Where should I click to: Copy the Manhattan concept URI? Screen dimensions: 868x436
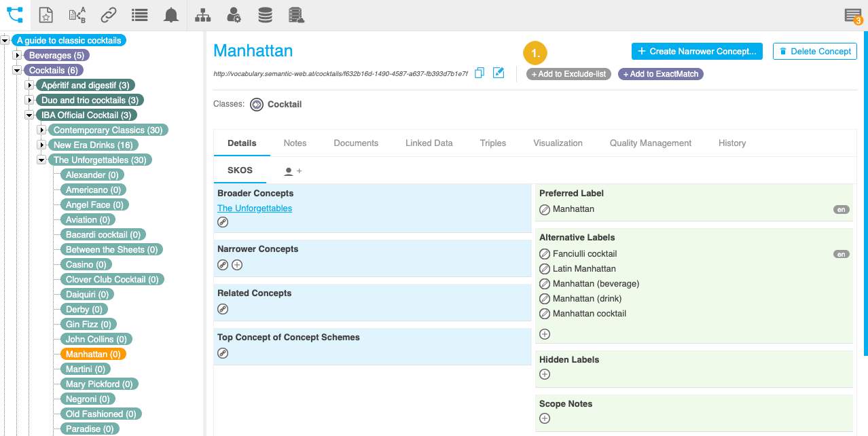(480, 73)
